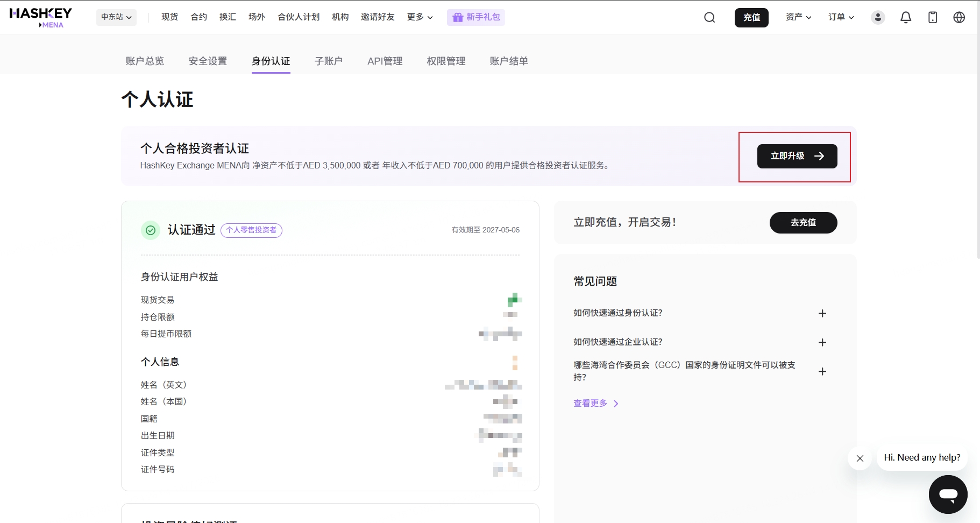Click the 常见问题 section heading

(595, 281)
